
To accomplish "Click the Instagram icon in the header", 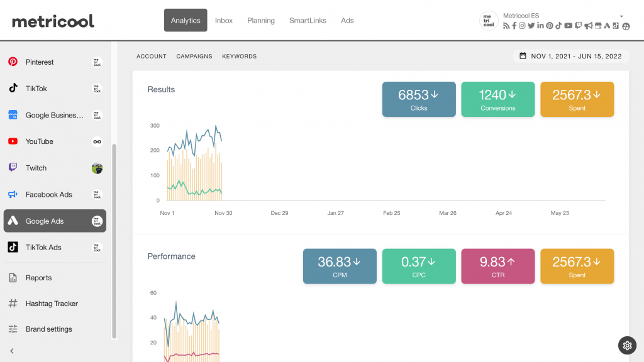I will tap(522, 26).
